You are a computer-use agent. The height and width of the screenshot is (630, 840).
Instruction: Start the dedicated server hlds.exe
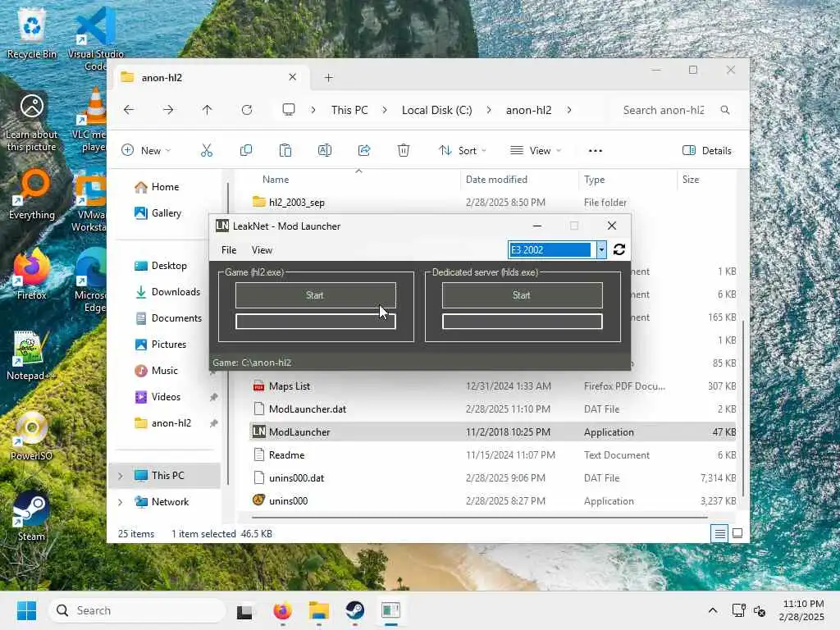(x=522, y=295)
